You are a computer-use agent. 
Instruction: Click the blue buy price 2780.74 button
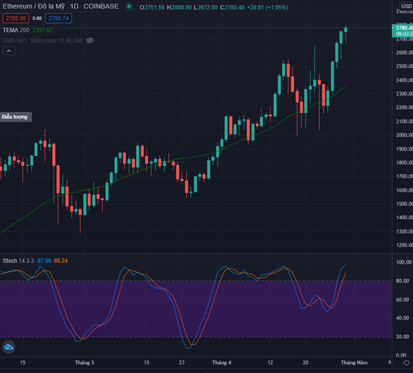tap(59, 18)
